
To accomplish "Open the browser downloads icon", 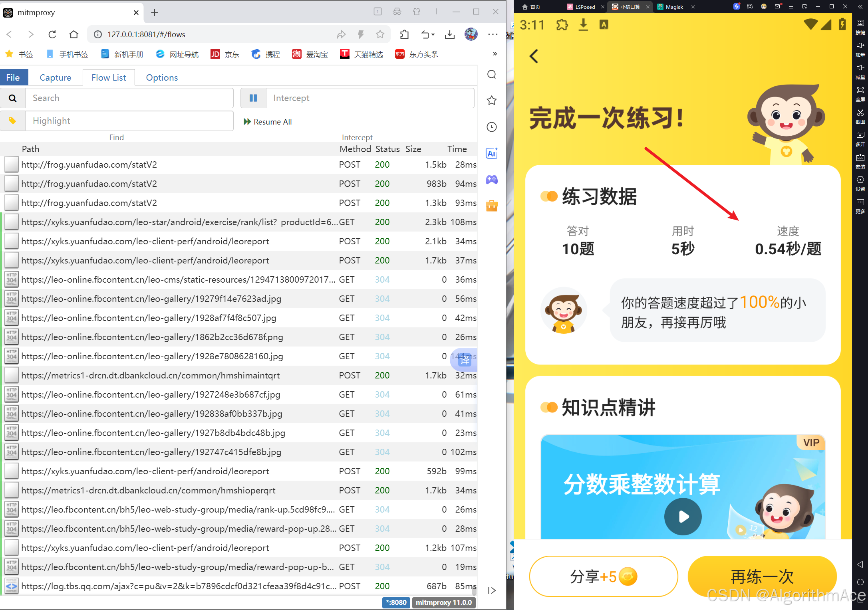I will [450, 34].
